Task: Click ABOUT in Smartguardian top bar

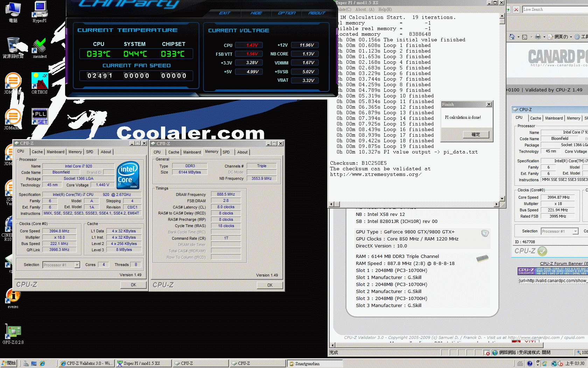Action: 317,13
